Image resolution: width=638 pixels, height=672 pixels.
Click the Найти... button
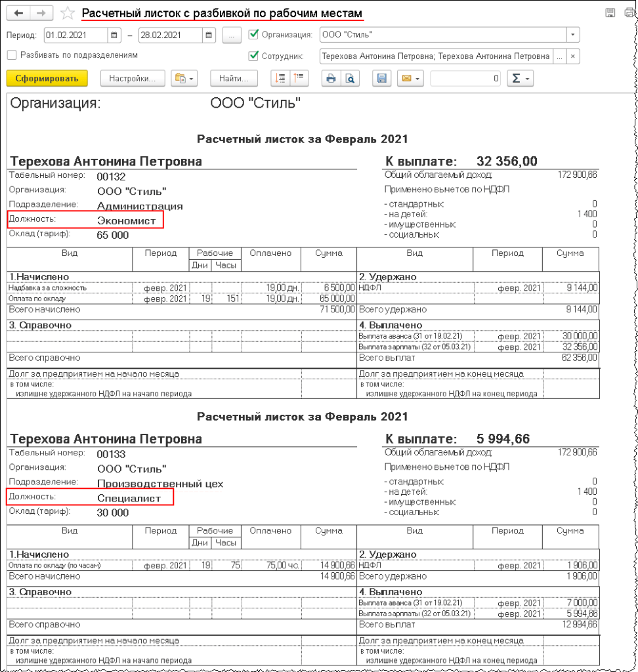click(234, 79)
